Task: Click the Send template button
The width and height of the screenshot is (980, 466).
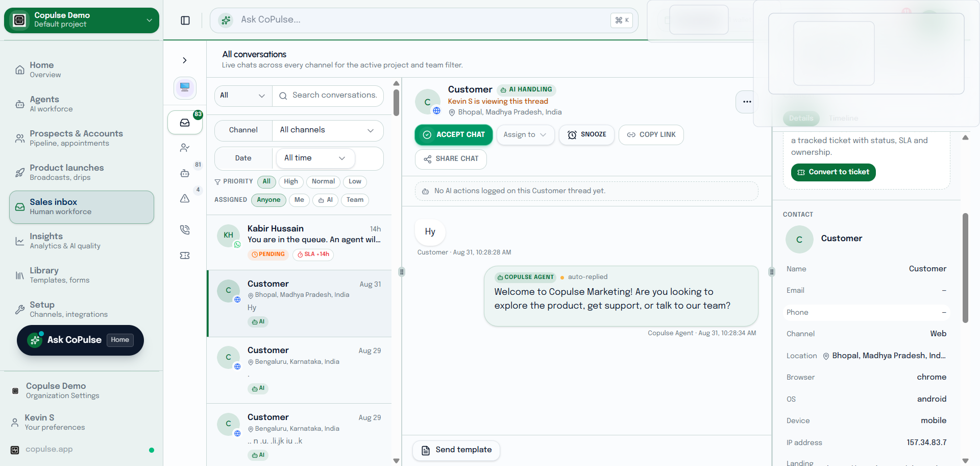Action: click(456, 450)
